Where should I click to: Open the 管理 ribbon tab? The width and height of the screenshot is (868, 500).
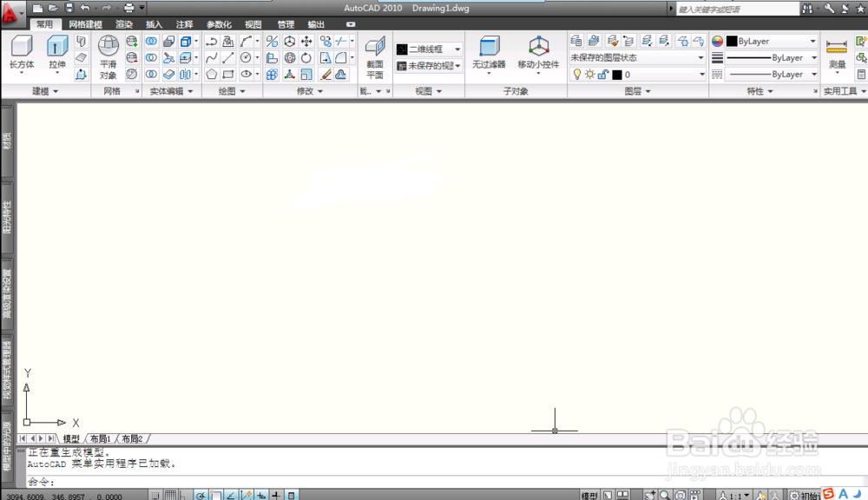(x=286, y=24)
